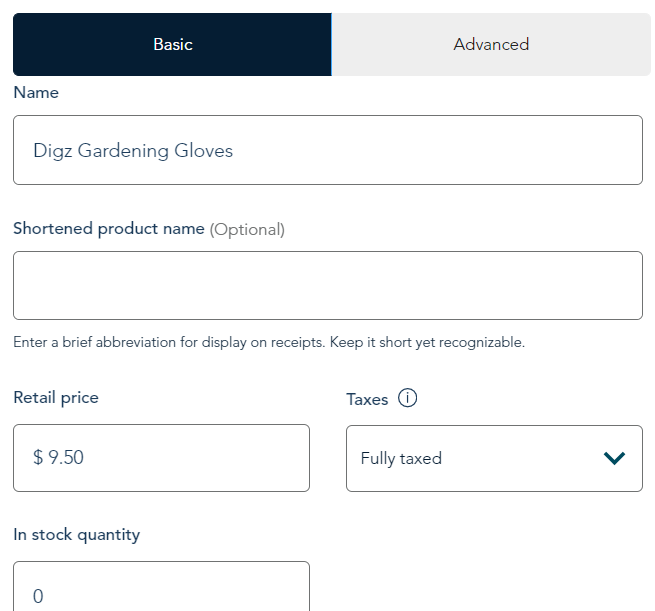The width and height of the screenshot is (655, 611).
Task: Click the '(Optional)' hint text
Action: [247, 230]
